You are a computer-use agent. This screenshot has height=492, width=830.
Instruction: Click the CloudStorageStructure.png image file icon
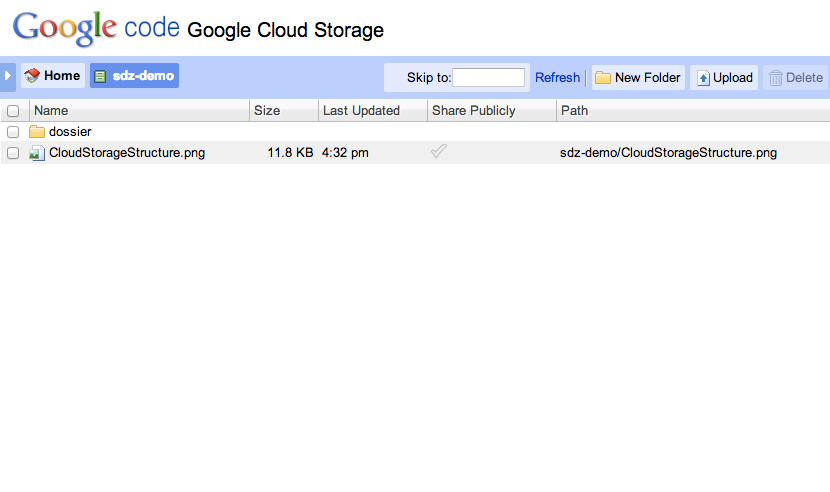click(37, 153)
